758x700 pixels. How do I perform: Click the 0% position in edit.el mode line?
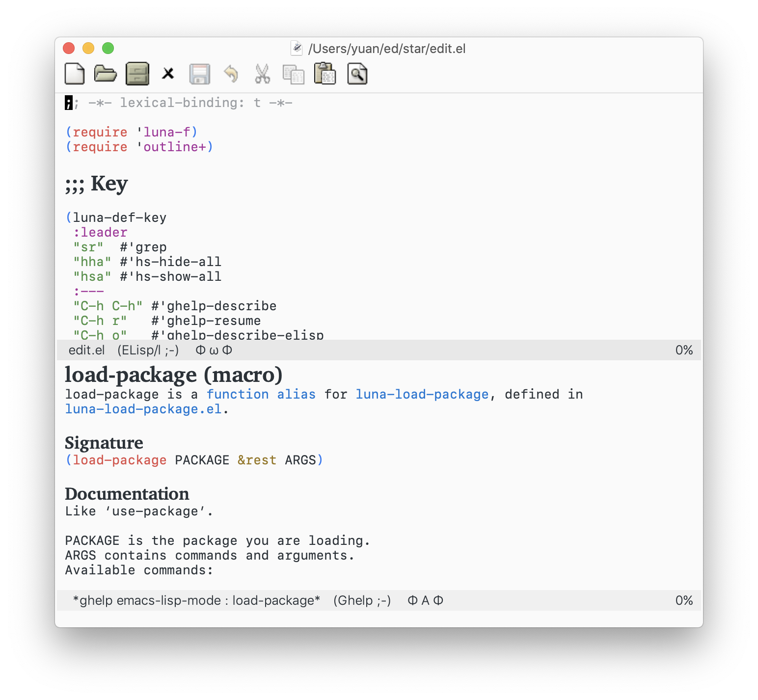pyautogui.click(x=684, y=350)
